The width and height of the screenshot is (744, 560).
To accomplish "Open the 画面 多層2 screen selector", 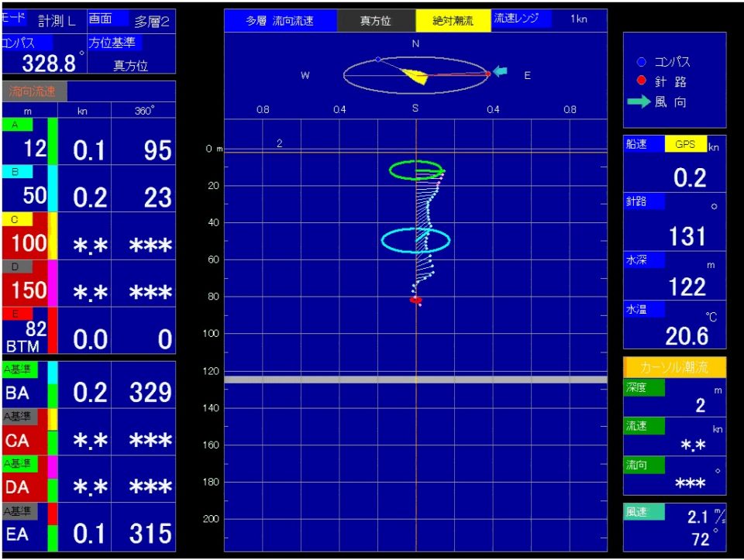I will [131, 21].
